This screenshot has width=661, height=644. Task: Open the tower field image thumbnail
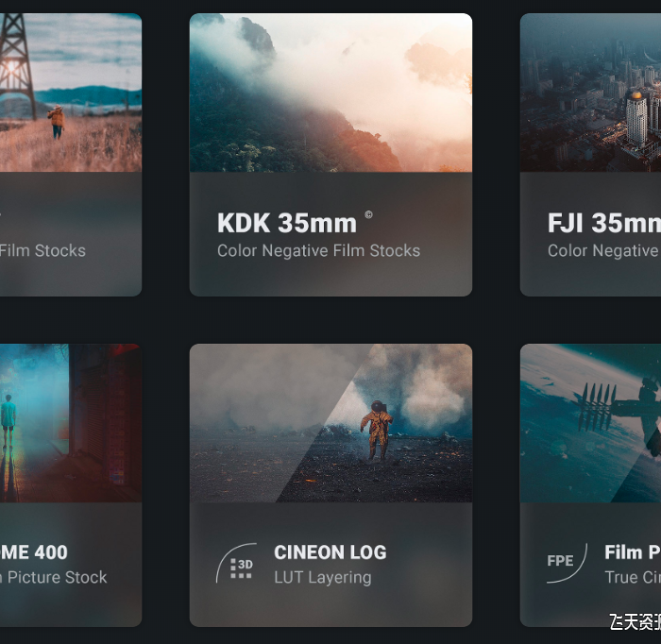pyautogui.click(x=71, y=93)
